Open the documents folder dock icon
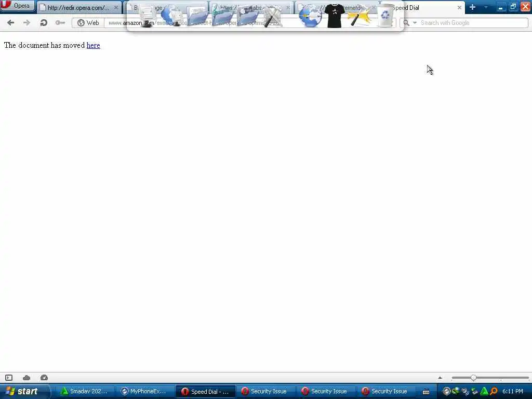The image size is (532, 399). coord(197,16)
